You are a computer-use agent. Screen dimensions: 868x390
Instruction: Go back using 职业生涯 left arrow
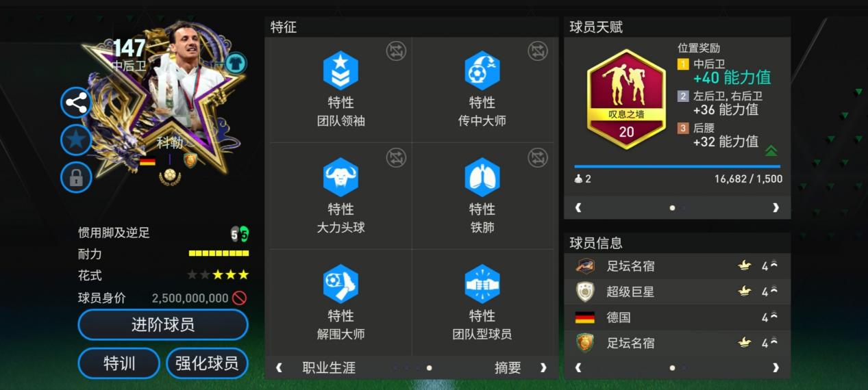[279, 367]
